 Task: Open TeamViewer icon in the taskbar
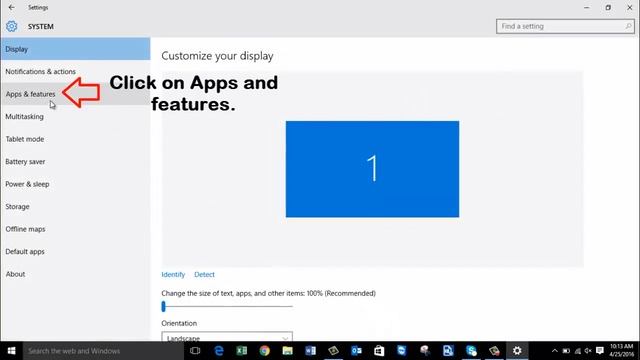click(x=402, y=351)
